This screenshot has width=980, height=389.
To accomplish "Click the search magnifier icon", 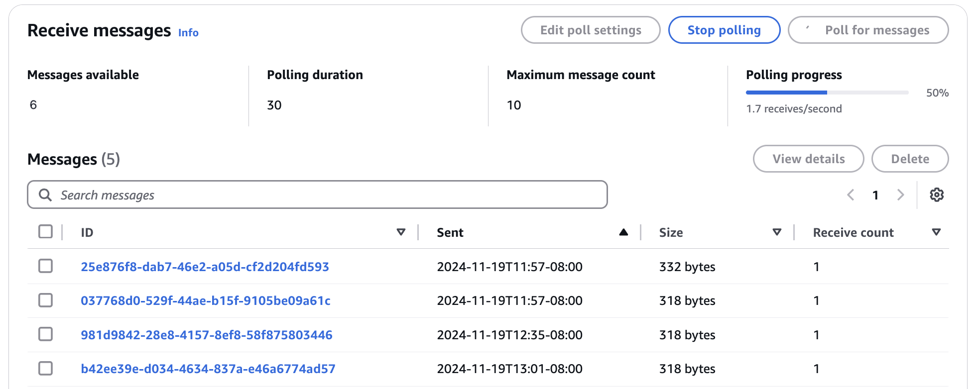I will (x=45, y=195).
